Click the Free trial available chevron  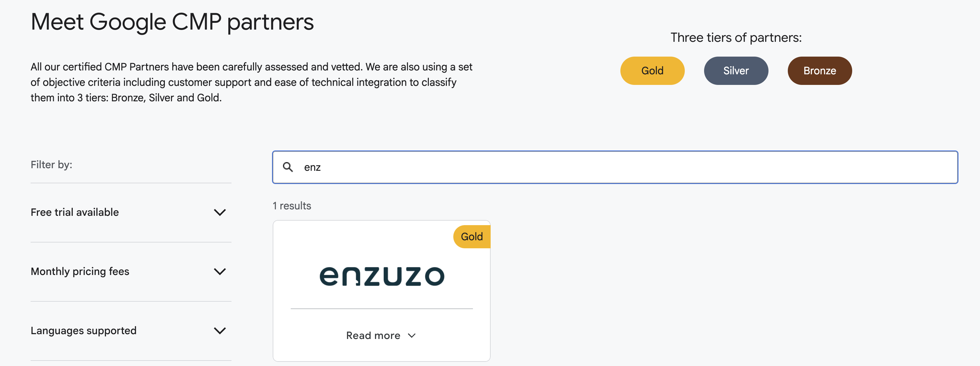click(220, 212)
